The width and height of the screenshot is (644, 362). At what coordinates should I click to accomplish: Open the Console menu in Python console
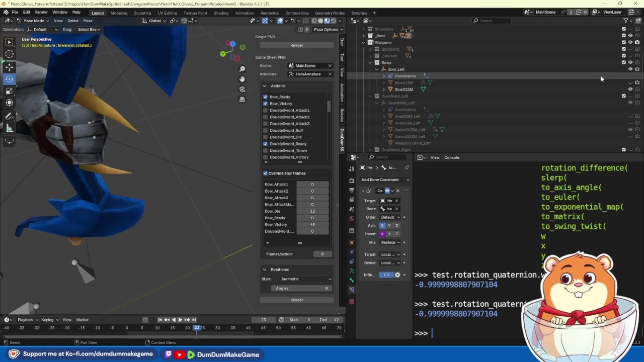tap(451, 157)
